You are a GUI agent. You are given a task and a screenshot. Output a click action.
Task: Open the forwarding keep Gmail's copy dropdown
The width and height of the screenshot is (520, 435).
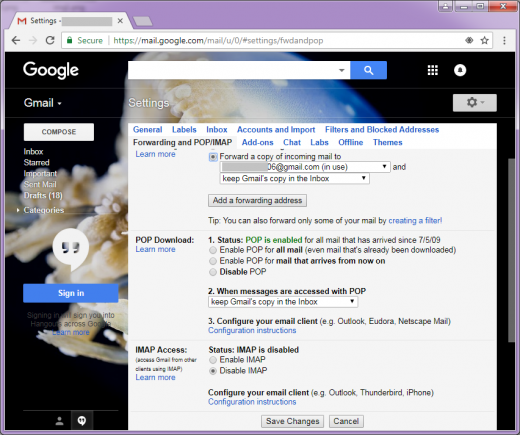[294, 179]
